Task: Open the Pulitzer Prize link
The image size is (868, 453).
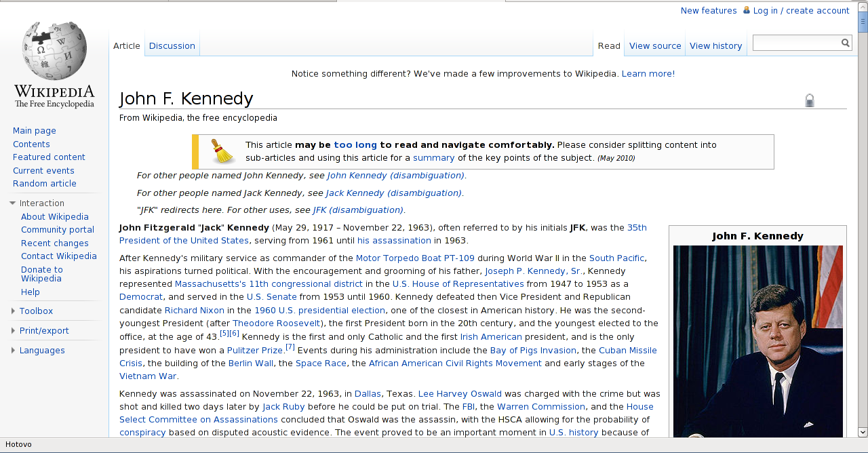Action: pos(254,351)
